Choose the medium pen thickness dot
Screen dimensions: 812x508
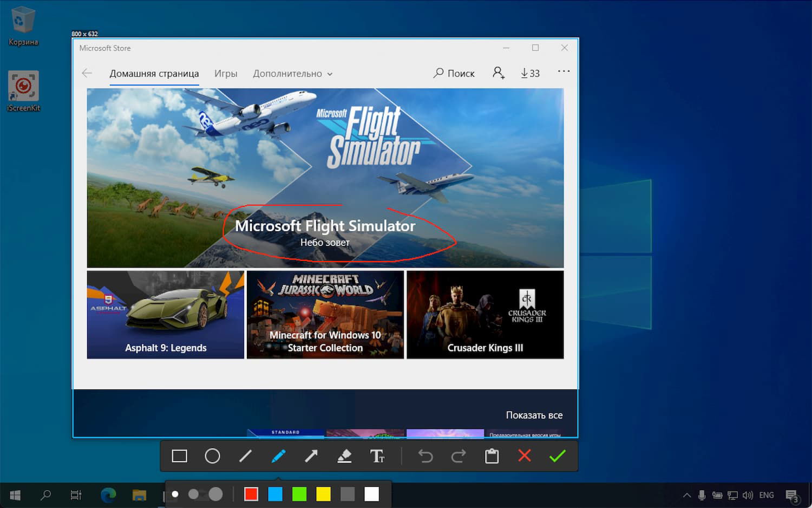click(193, 494)
